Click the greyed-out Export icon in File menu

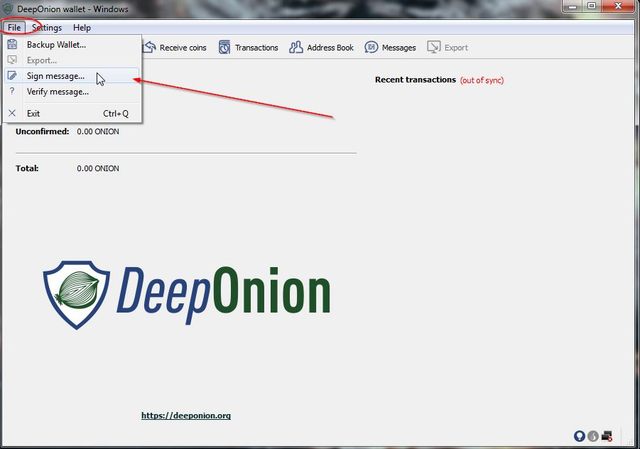tap(12, 60)
